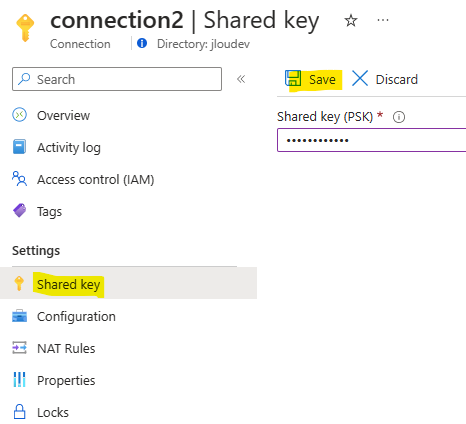Click the Locks padlock icon
The height and width of the screenshot is (424, 466).
point(19,412)
